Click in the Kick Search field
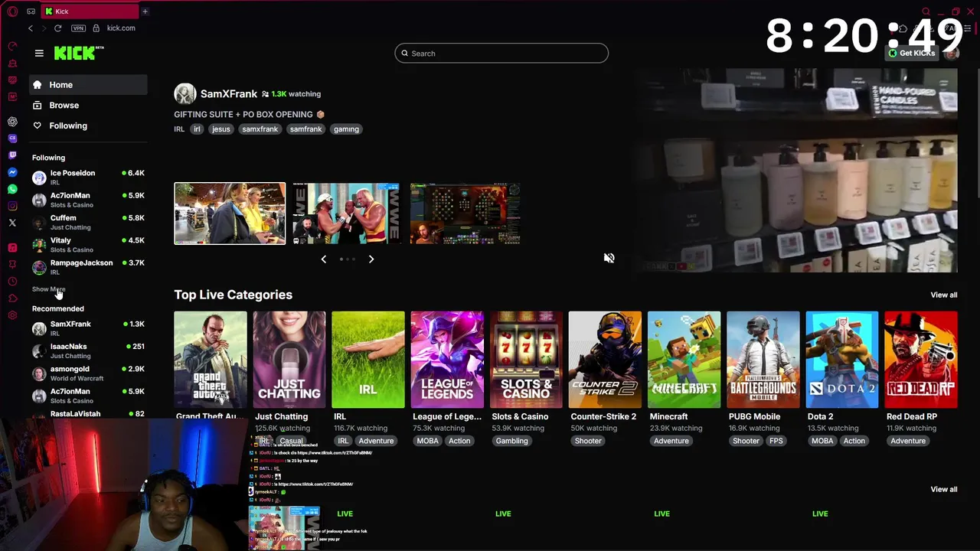This screenshot has width=980, height=551. pos(501,54)
